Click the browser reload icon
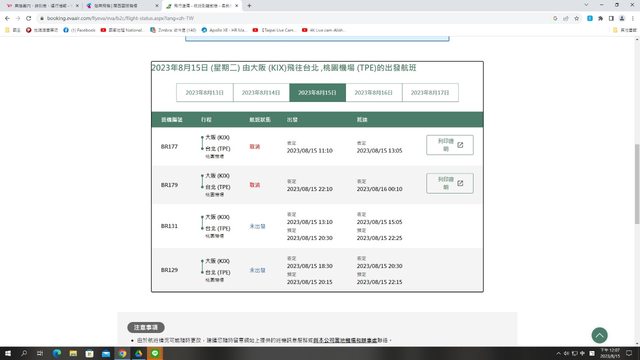640x360 pixels. (28, 18)
